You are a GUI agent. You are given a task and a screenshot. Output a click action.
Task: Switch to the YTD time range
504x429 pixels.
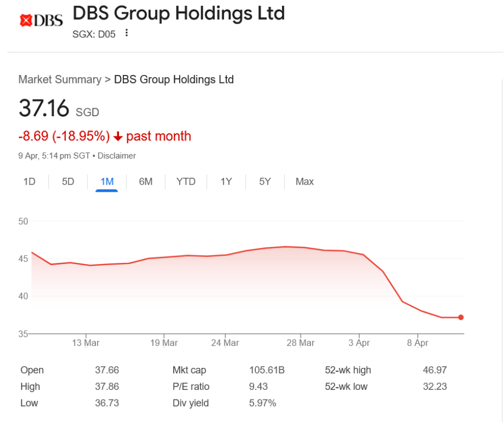pyautogui.click(x=186, y=182)
